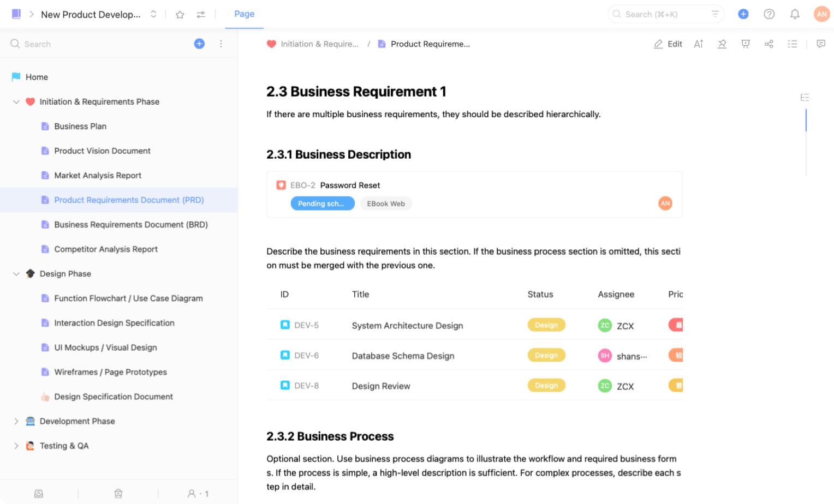This screenshot has width=834, height=504.
Task: Click the Pending sch... status badge
Action: [322, 203]
